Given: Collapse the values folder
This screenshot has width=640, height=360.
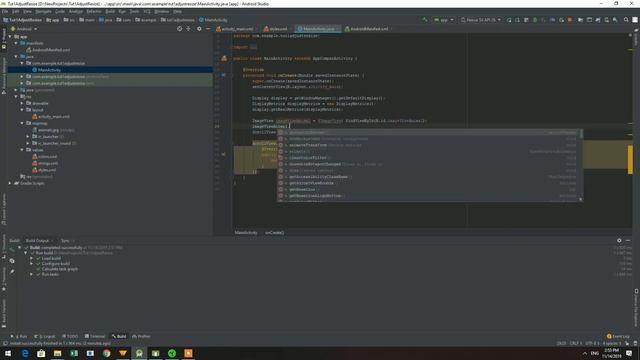Looking at the screenshot, I should (x=22, y=150).
